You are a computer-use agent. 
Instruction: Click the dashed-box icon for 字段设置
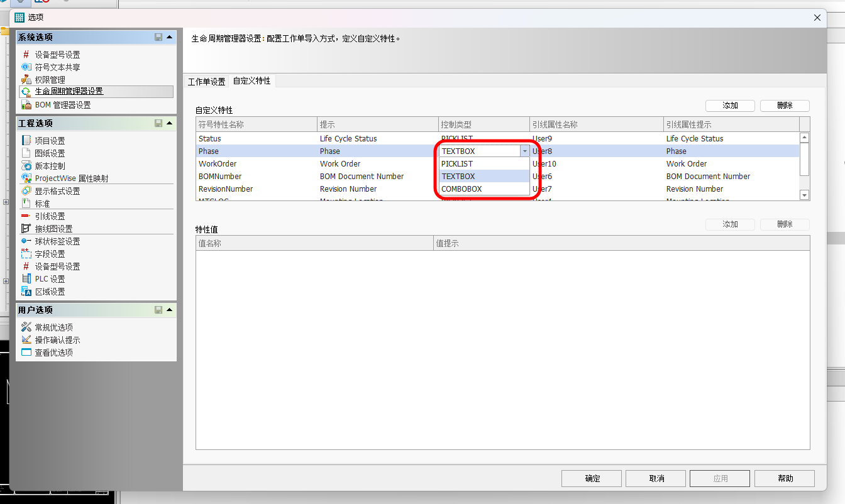pos(26,254)
